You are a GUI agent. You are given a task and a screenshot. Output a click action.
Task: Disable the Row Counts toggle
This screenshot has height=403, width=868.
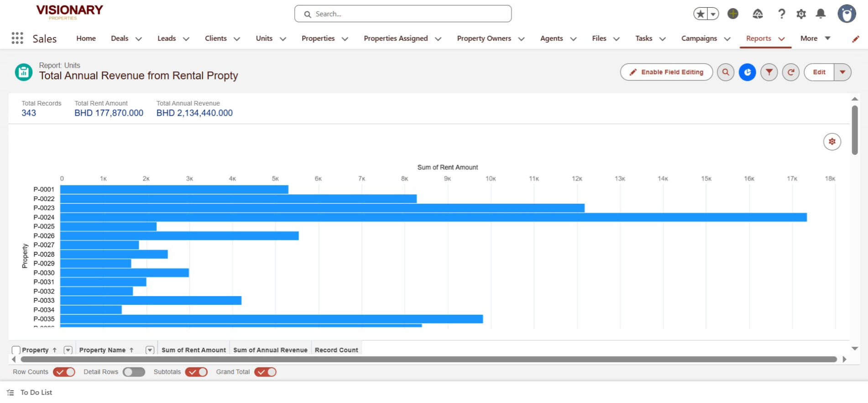[64, 372]
